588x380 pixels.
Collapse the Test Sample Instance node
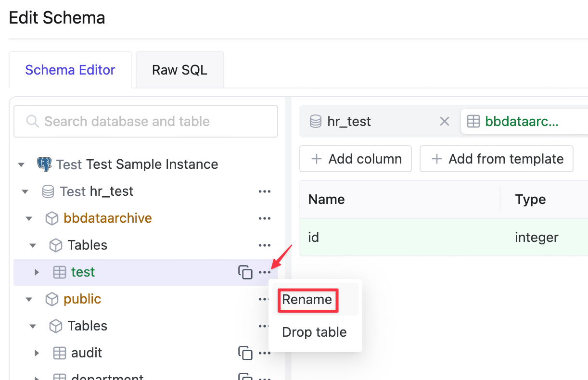point(21,165)
